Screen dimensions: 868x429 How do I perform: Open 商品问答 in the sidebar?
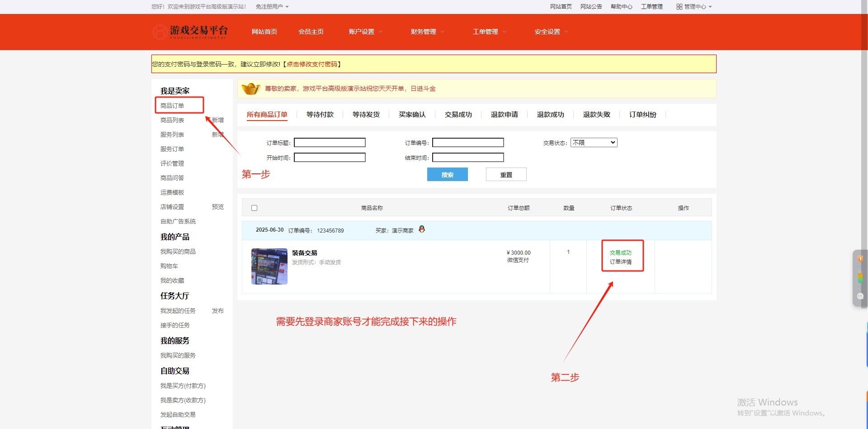tap(172, 178)
